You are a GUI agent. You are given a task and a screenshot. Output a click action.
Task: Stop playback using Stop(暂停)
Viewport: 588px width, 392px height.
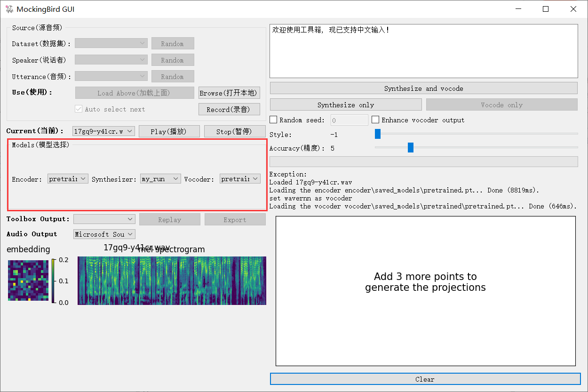pos(235,131)
